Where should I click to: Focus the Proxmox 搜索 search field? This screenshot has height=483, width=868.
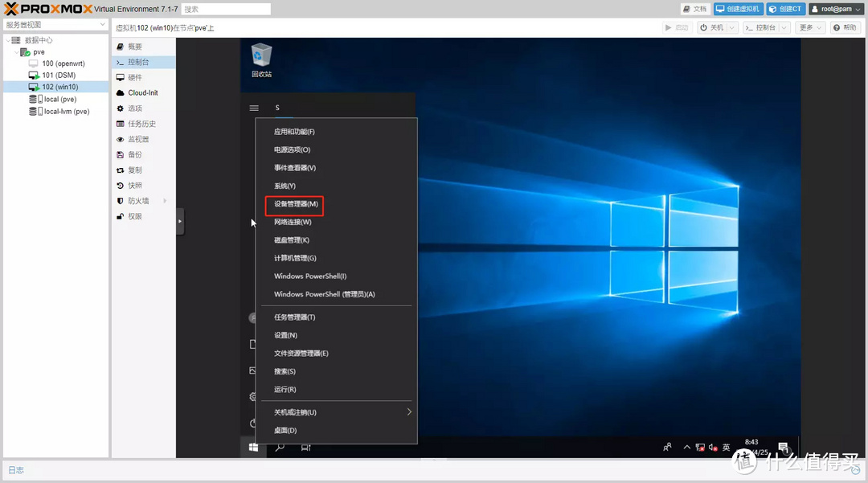226,9
